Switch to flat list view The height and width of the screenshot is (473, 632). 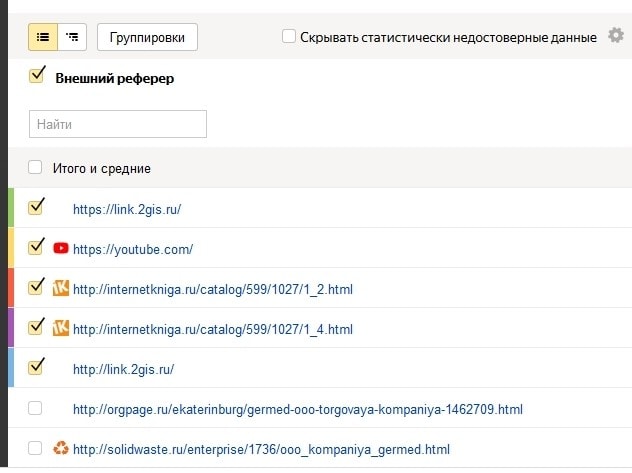tap(43, 37)
